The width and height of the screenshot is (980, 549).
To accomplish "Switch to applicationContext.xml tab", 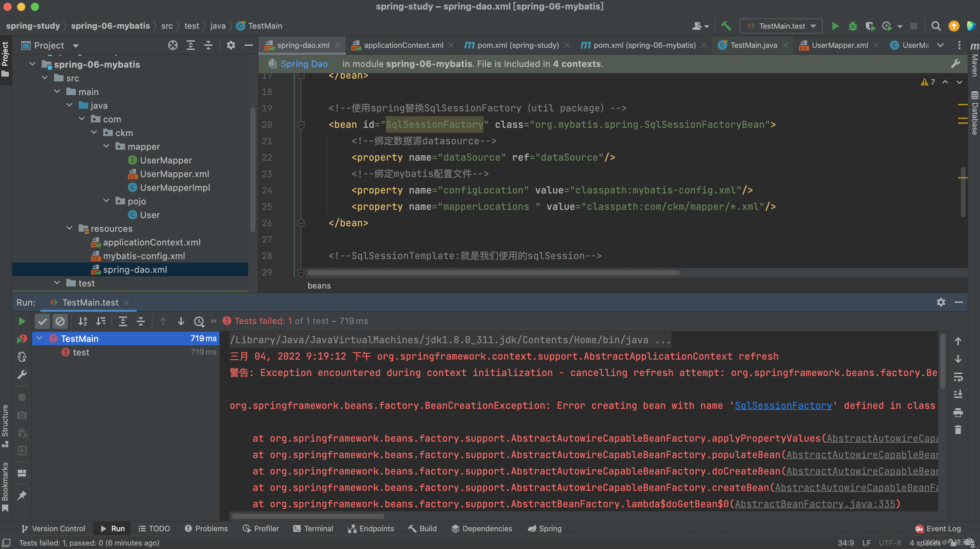I will tap(403, 45).
